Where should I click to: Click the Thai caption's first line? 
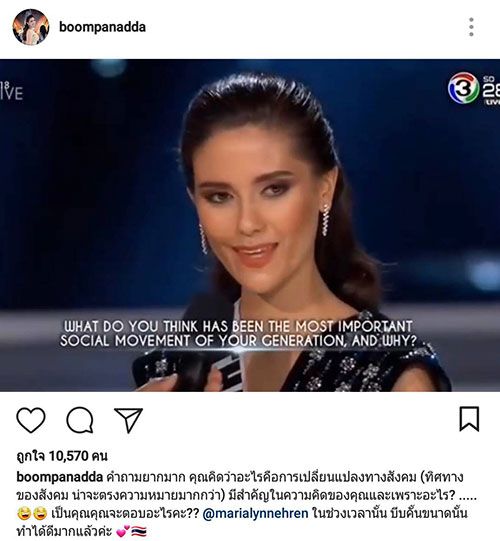tap(240, 477)
